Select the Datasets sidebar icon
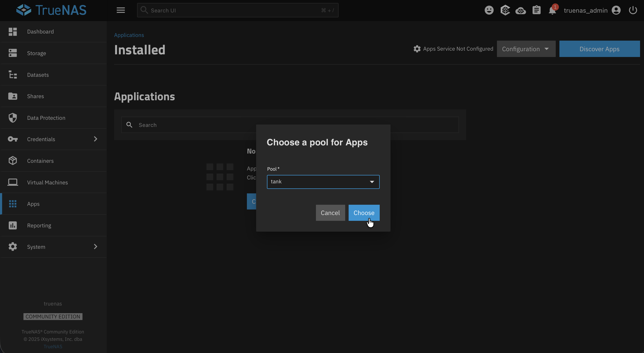Viewport: 644px width, 353px height. (13, 75)
